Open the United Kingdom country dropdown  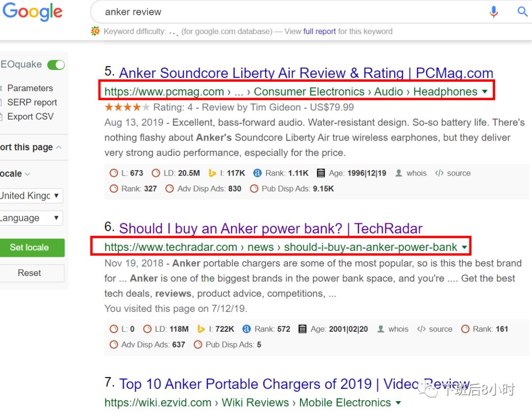[31, 196]
